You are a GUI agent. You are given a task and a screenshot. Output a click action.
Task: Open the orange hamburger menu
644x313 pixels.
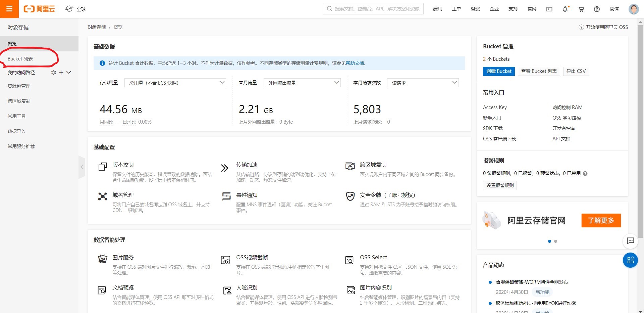click(9, 9)
